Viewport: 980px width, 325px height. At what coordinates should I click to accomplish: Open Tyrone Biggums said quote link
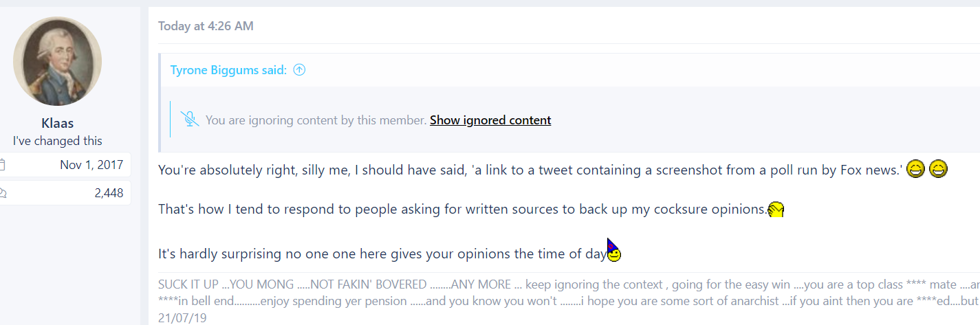228,70
